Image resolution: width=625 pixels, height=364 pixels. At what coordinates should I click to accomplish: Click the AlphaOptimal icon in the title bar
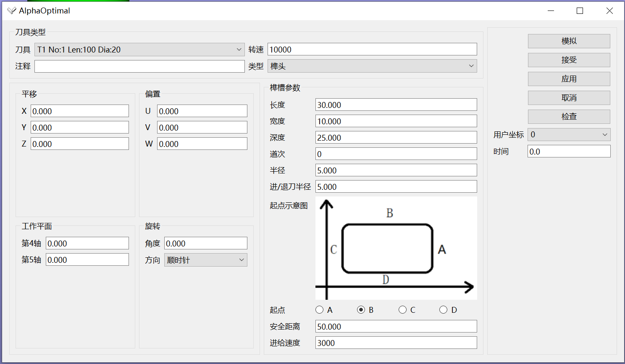pos(12,10)
